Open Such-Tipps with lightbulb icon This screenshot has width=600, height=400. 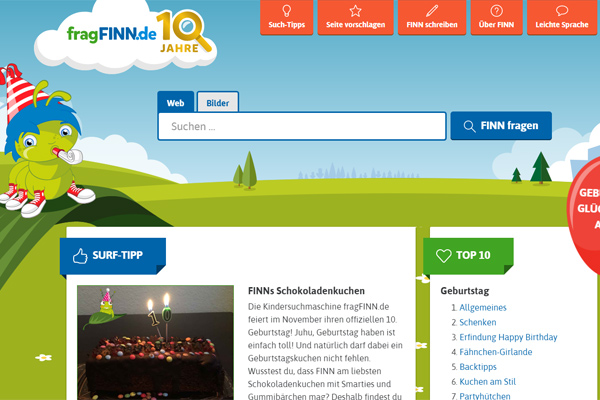click(288, 17)
